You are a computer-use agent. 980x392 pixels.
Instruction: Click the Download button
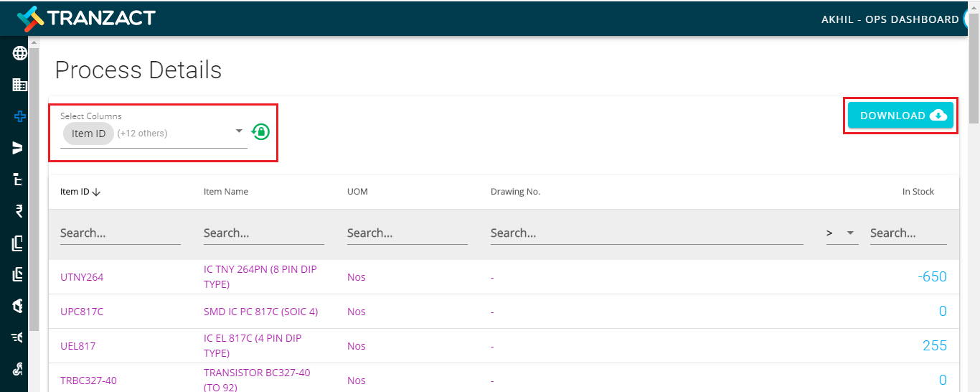point(900,116)
